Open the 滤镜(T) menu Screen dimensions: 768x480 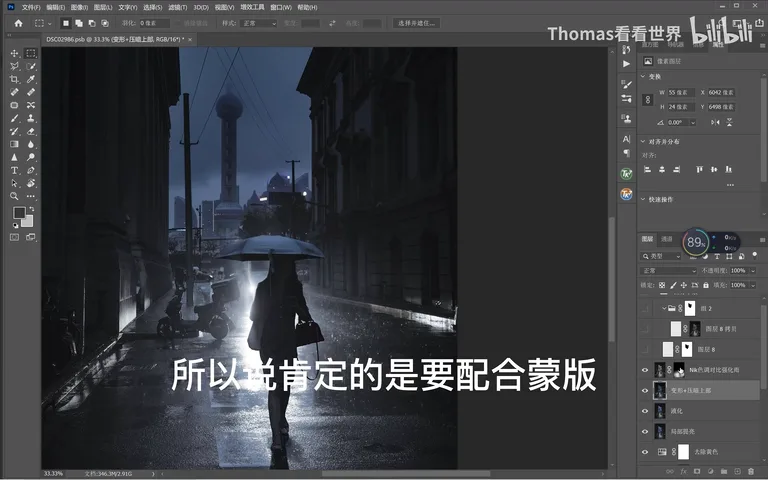[177, 7]
